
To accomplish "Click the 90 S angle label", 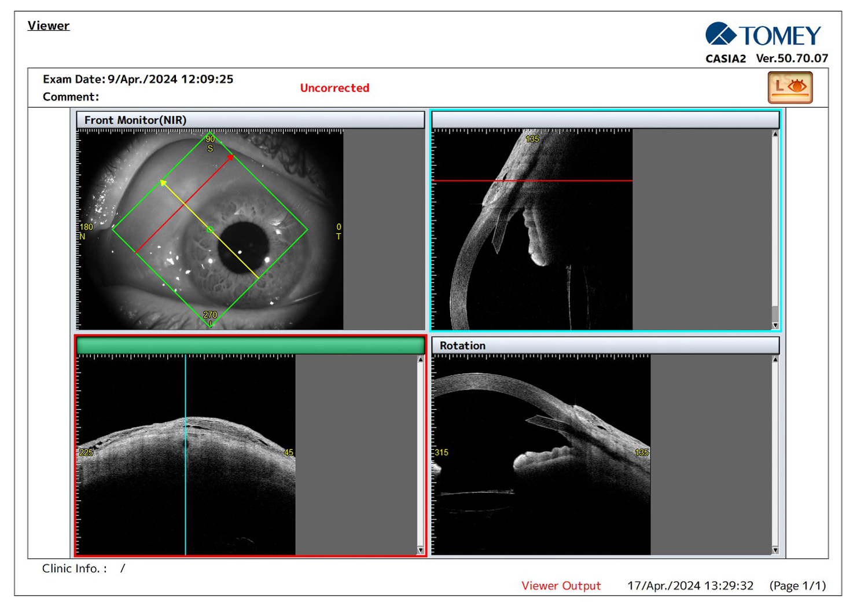I will [x=210, y=144].
